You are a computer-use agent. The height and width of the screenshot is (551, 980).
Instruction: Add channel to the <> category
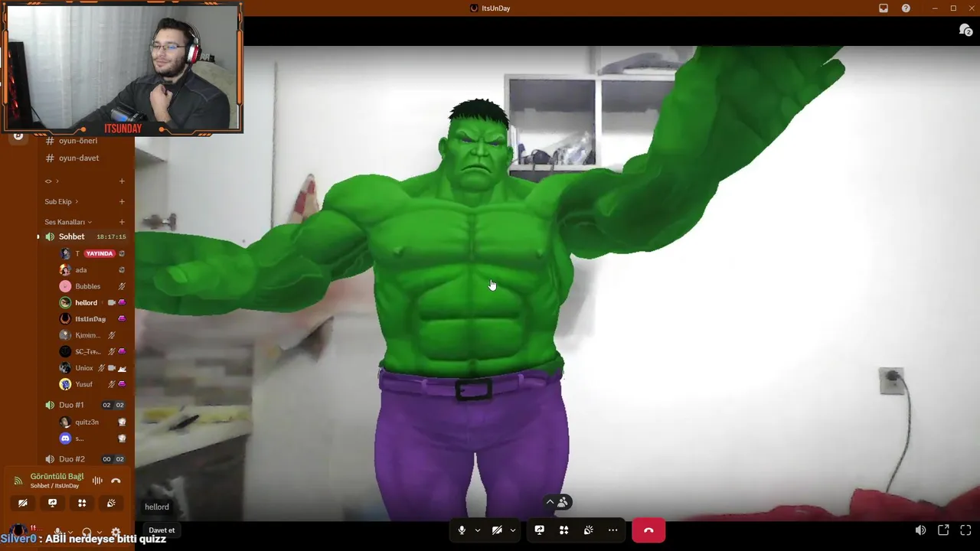122,181
